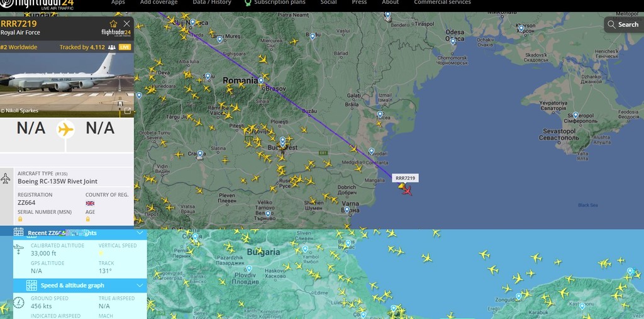
Task: Open the Social menu
Action: (328, 3)
